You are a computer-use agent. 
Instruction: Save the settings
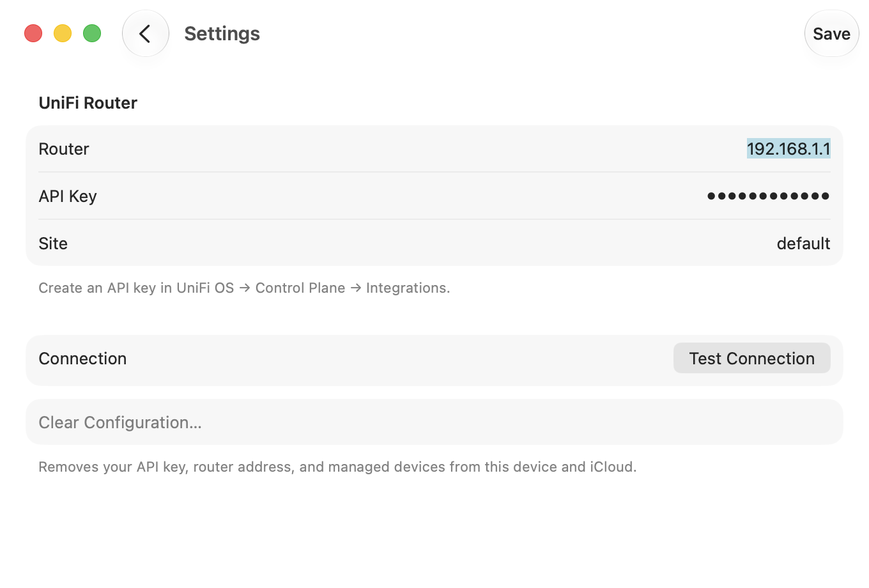pyautogui.click(x=831, y=33)
